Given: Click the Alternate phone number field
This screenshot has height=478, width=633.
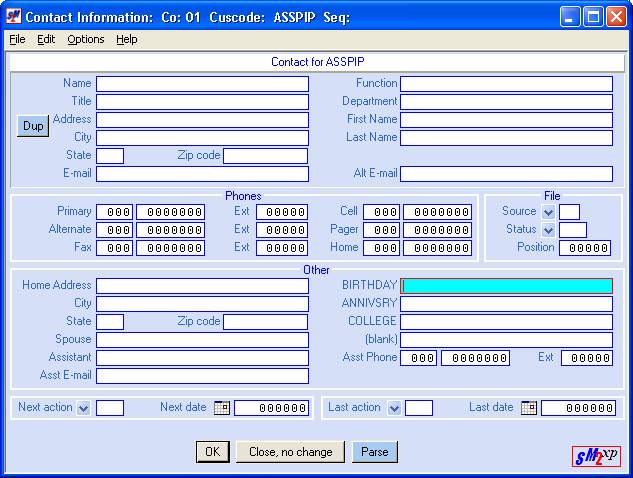Looking at the screenshot, I should (170, 230).
